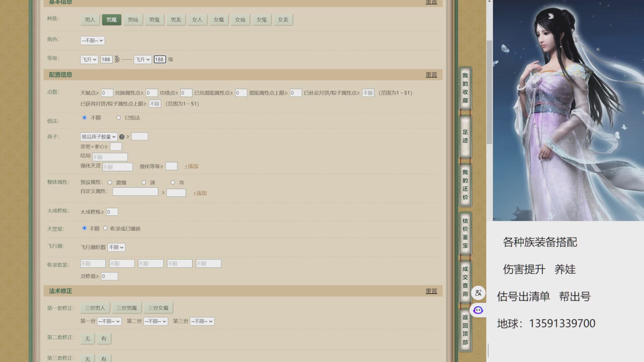Open 我的还价 side tab
The height and width of the screenshot is (362, 644).
coord(465,185)
